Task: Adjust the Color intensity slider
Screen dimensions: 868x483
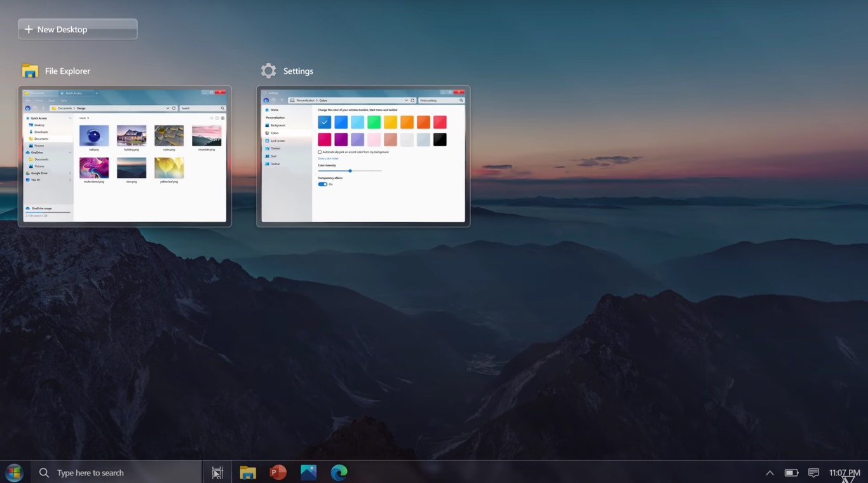Action: point(350,171)
